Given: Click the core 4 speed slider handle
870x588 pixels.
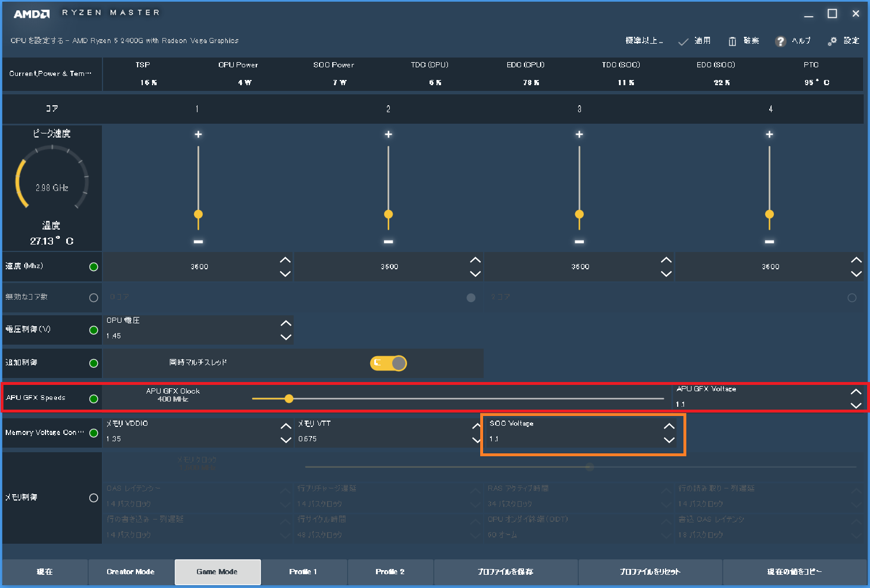Looking at the screenshot, I should click(x=769, y=215).
